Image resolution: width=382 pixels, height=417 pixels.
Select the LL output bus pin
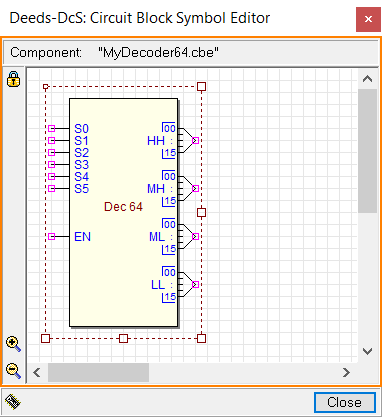click(x=196, y=284)
